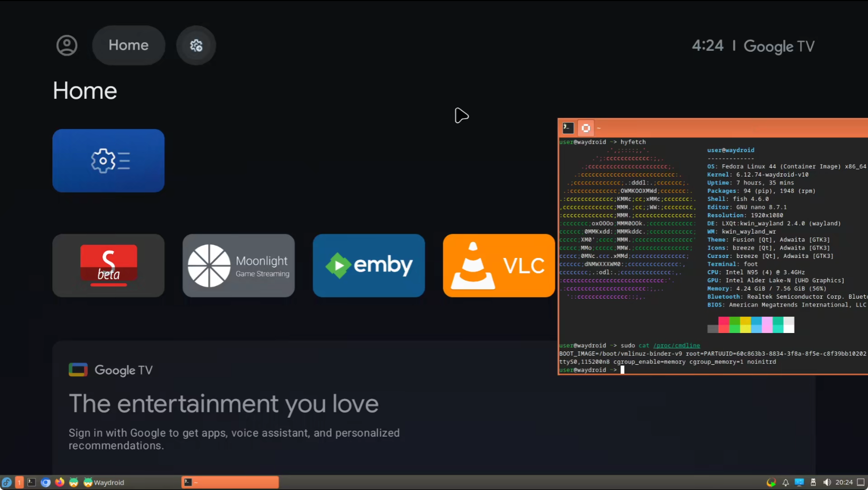Open the emby app tile
Image resolution: width=868 pixels, height=490 pixels.
(x=369, y=265)
